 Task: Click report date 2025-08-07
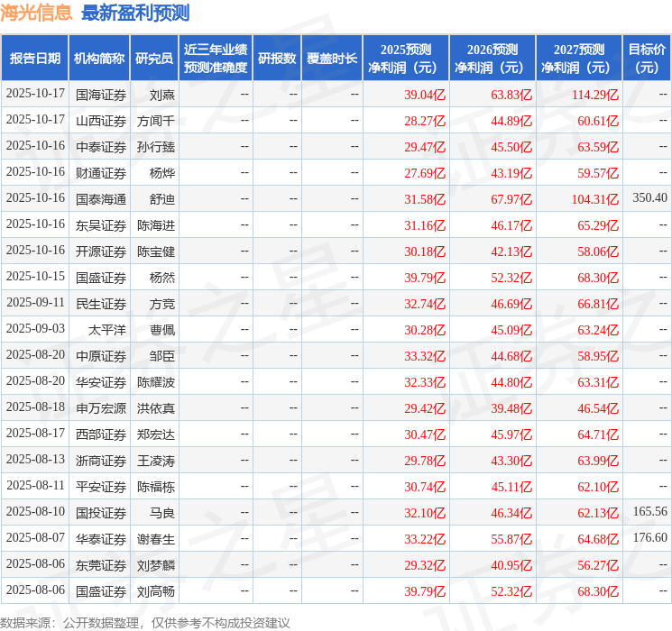click(35, 537)
